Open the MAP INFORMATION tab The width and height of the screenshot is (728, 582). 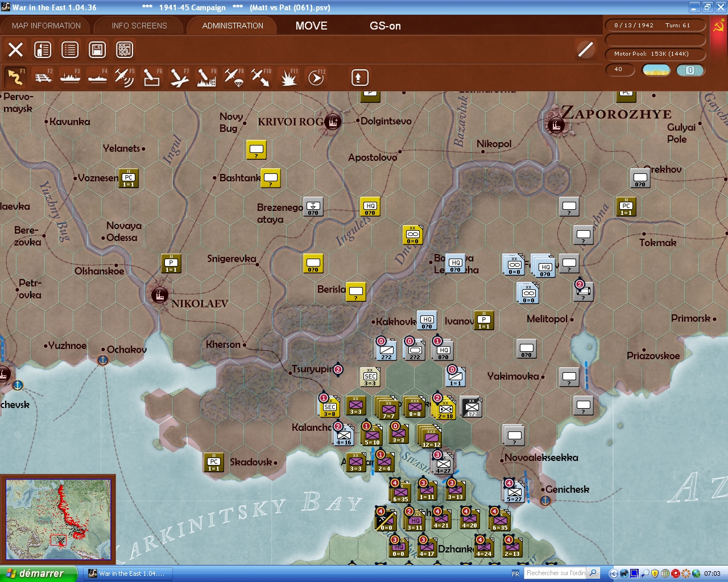click(x=46, y=26)
